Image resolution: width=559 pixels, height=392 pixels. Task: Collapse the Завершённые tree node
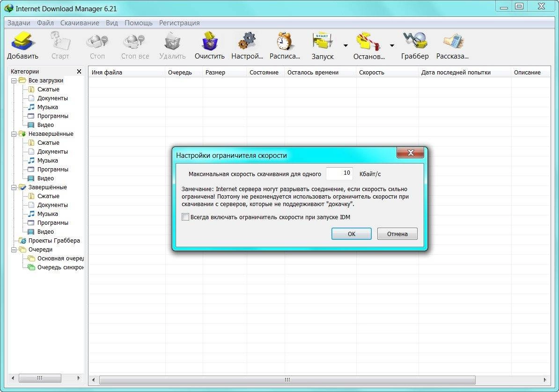pos(14,188)
